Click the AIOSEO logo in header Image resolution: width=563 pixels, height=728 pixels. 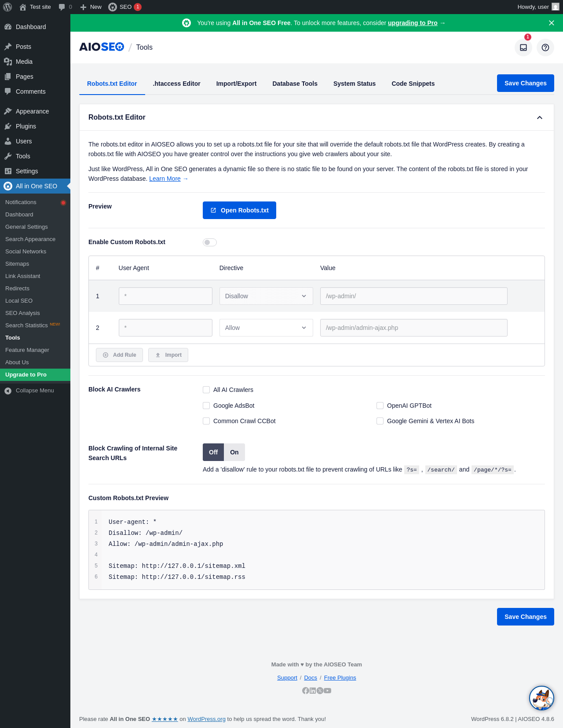(102, 47)
